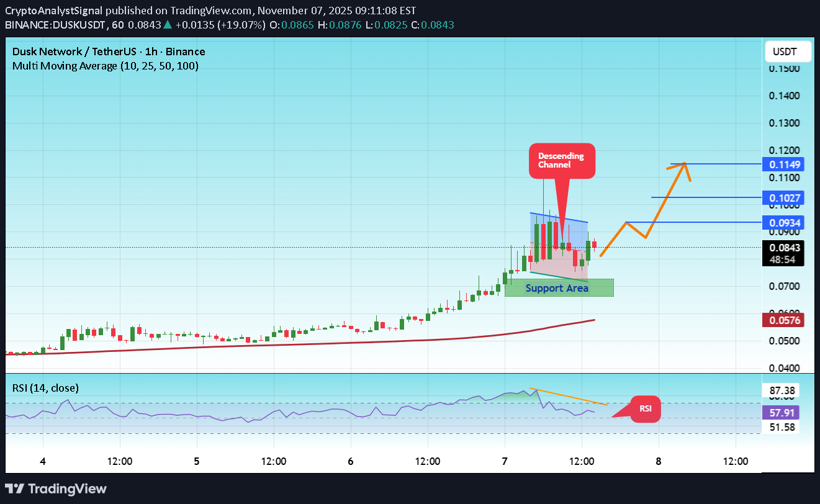Select the Descending Channel callout marker
Viewport: 820px width, 504px height.
[561, 160]
